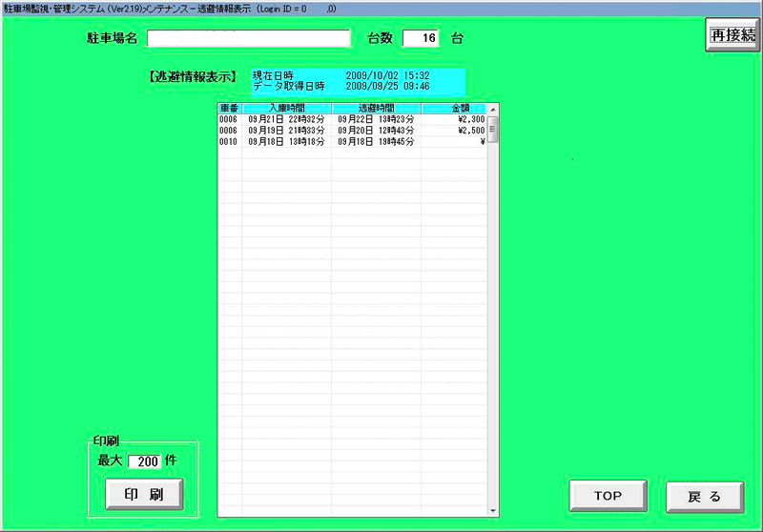Click the scroll up arrow of the list
763x532 pixels.
(x=493, y=110)
